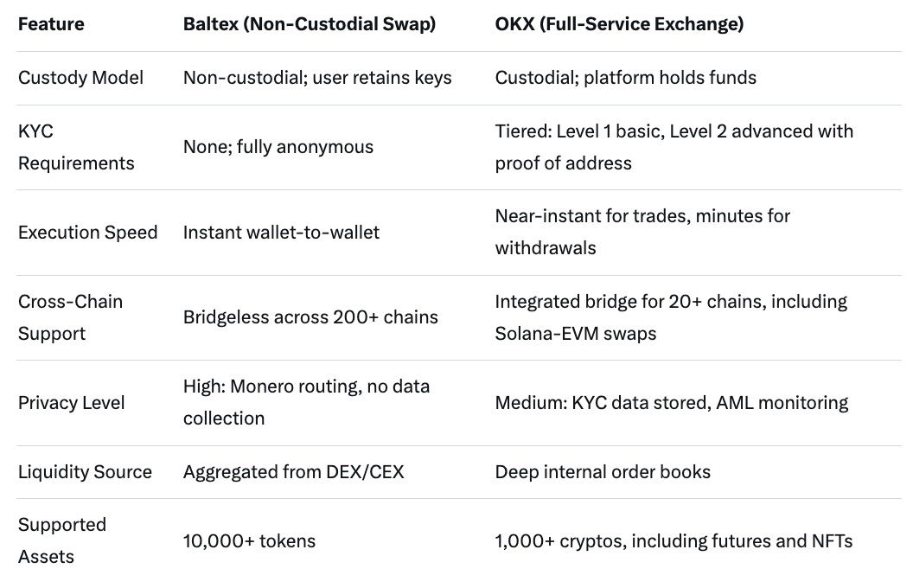
Task: Click the tiered KYC levels cell
Action: [674, 147]
